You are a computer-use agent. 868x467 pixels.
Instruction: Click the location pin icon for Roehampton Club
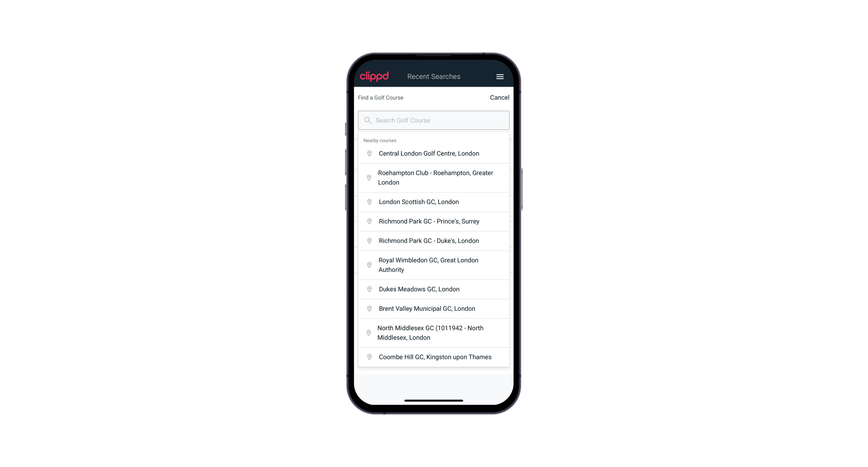[x=368, y=178]
